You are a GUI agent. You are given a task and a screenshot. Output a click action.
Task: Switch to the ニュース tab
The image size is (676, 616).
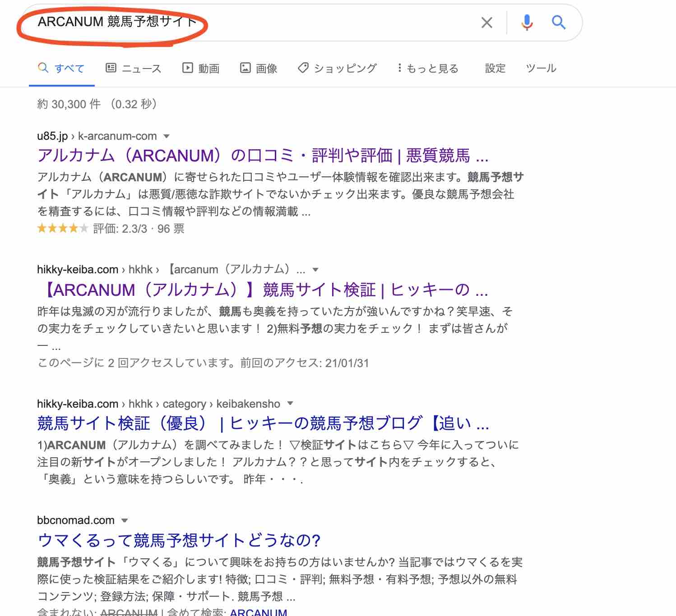(x=133, y=69)
